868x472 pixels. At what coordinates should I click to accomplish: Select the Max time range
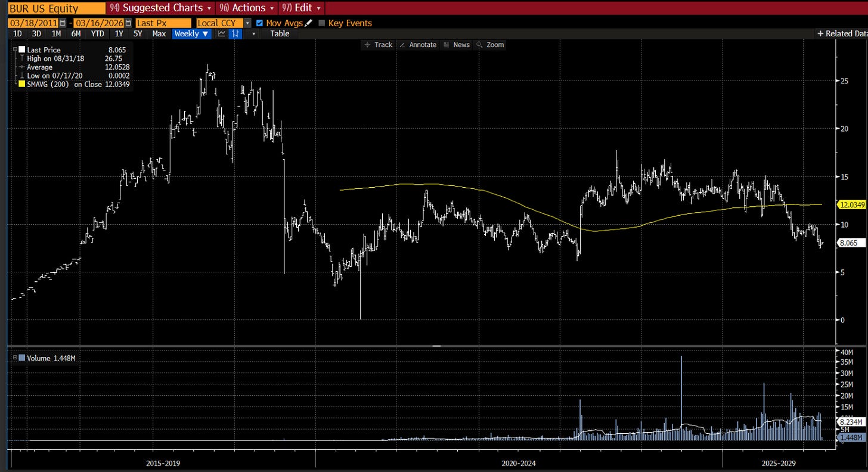click(159, 34)
